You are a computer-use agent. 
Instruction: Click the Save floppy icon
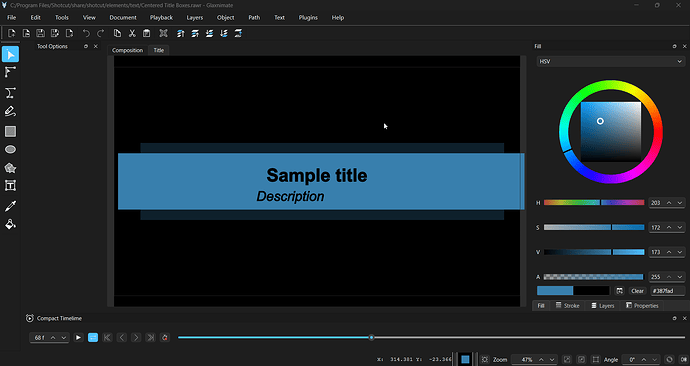coord(40,33)
